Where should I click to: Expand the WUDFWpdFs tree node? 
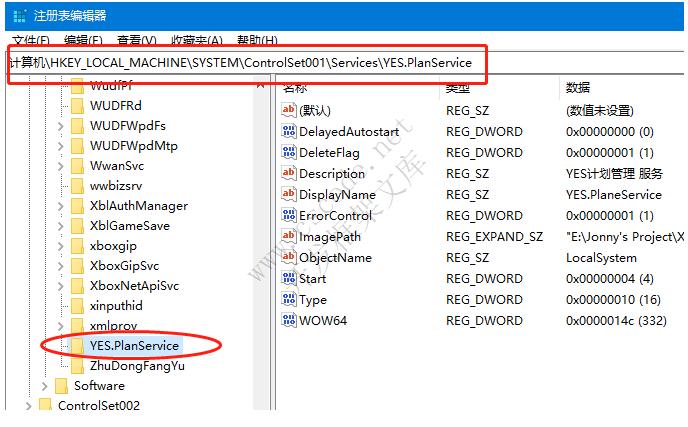click(x=60, y=126)
